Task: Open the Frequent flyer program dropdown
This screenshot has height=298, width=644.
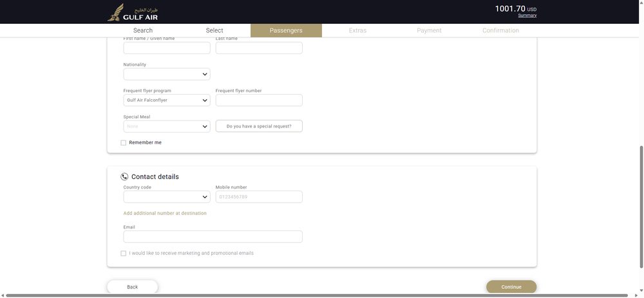Action: tap(167, 100)
